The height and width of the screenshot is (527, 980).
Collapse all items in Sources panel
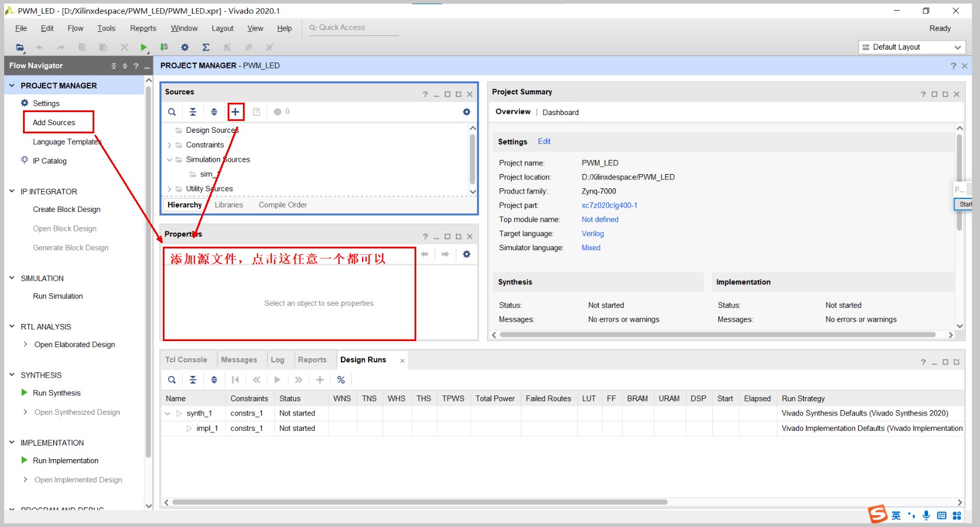(x=193, y=112)
